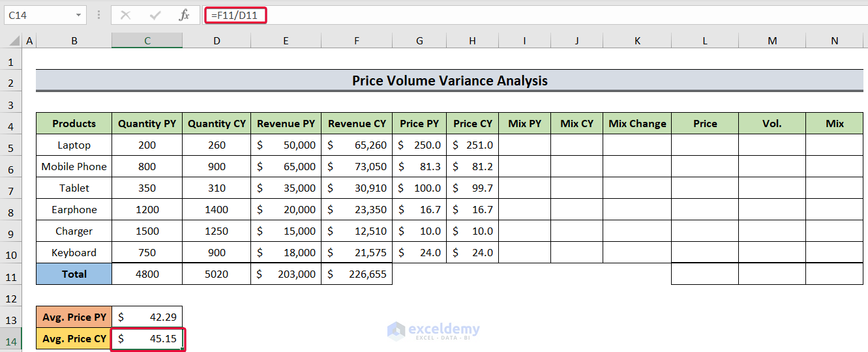
Task: Click the Price Volume Variance Analysis title
Action: 449,81
